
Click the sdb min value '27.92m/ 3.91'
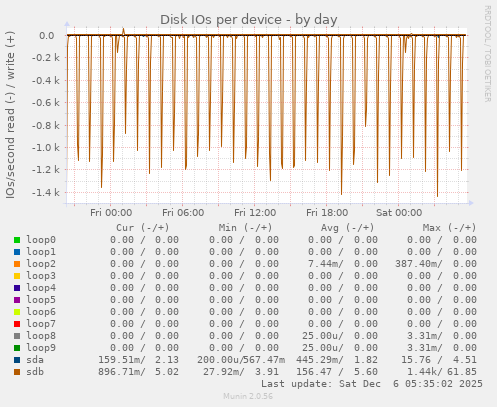point(241,372)
